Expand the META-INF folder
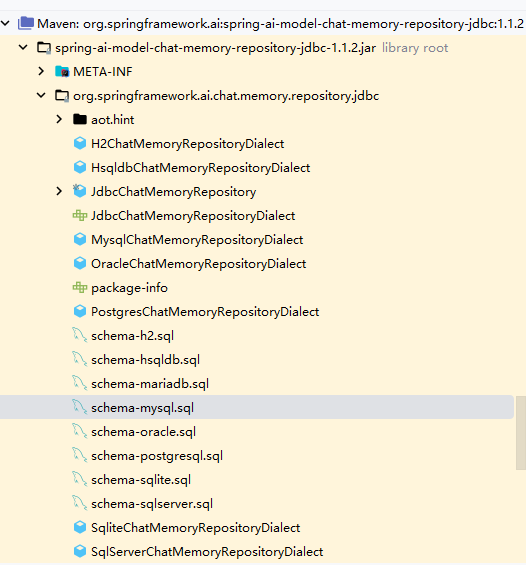Screen dimensions: 526x565 click(x=41, y=71)
